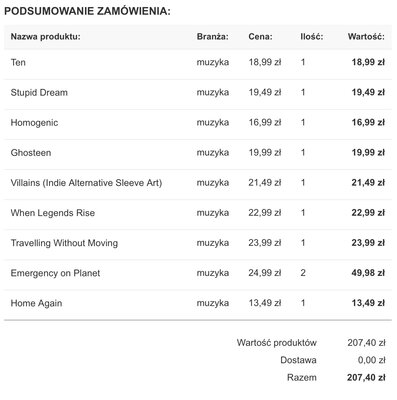The height and width of the screenshot is (400, 397).
Task: Click Emergency on Planet product name
Action: 55,273
